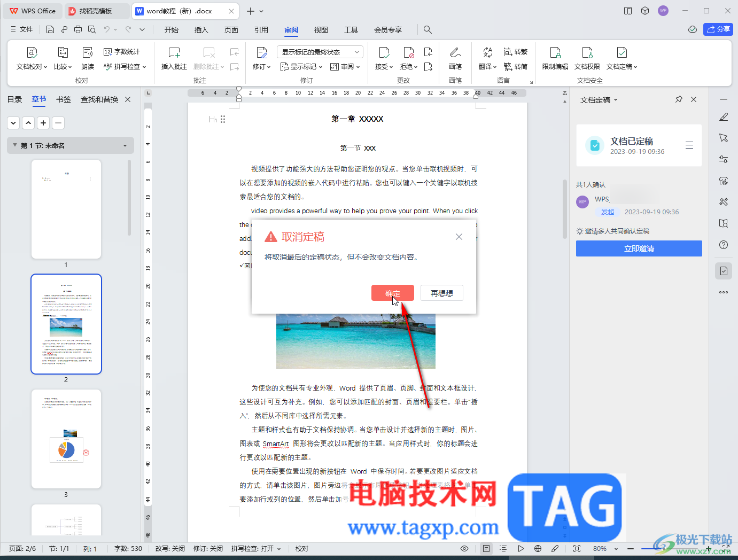The height and width of the screenshot is (560, 738).
Task: Toggle eye protection mode in status bar
Action: click(x=464, y=549)
